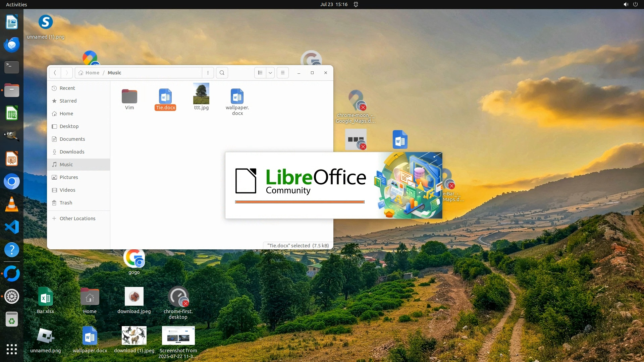Open Other Locations in sidebar
The width and height of the screenshot is (644, 362).
(x=77, y=219)
